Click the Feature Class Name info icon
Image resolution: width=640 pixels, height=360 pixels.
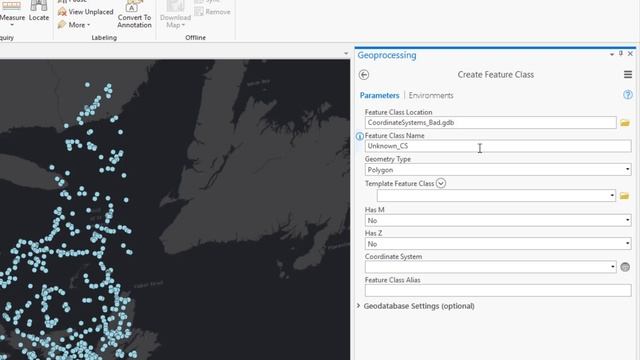(x=360, y=136)
